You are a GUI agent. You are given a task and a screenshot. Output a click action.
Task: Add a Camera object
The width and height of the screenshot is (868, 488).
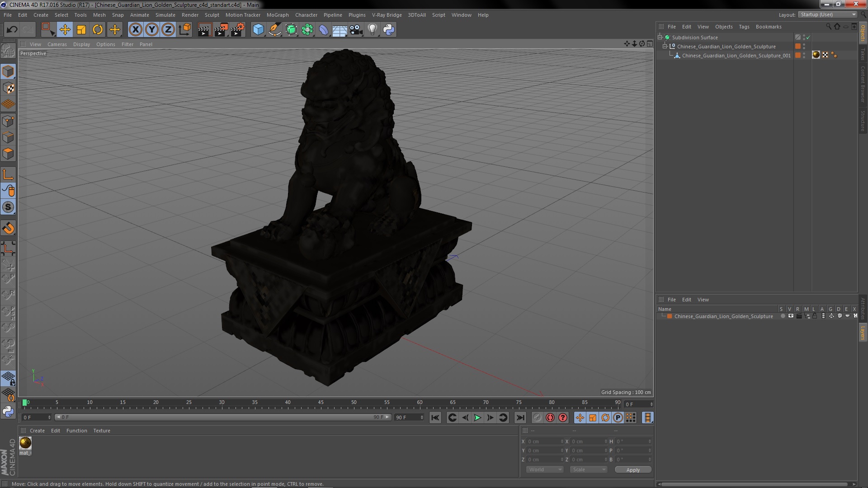coord(356,30)
